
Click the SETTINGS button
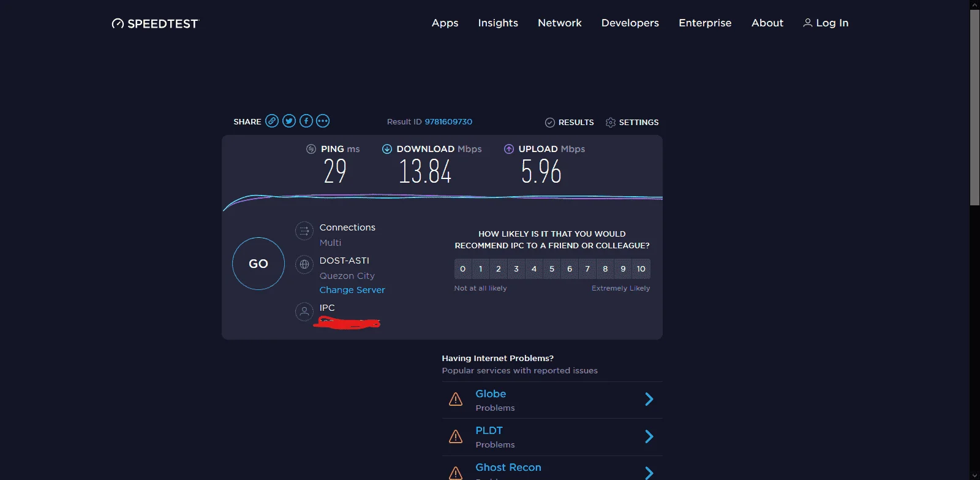pos(632,123)
